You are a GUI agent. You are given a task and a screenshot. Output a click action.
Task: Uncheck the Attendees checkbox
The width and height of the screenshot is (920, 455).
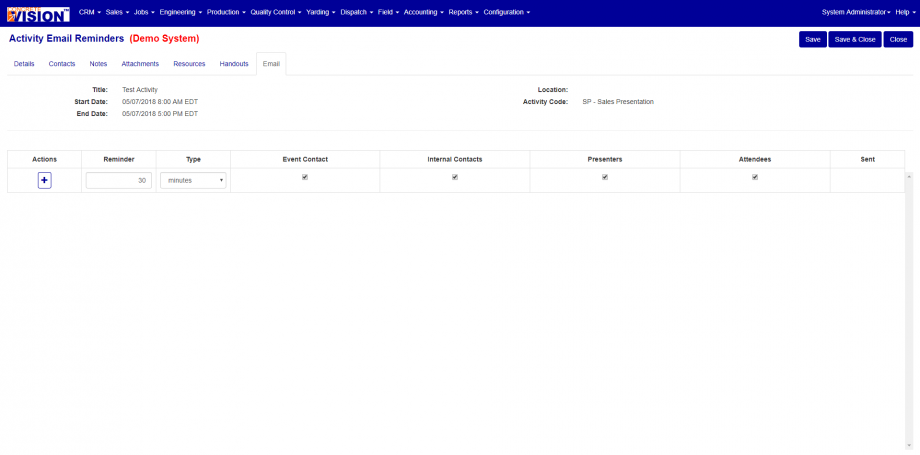pyautogui.click(x=755, y=177)
